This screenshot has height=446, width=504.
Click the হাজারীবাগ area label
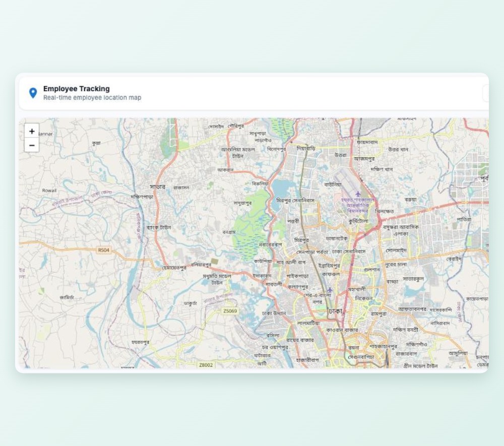pos(307,360)
